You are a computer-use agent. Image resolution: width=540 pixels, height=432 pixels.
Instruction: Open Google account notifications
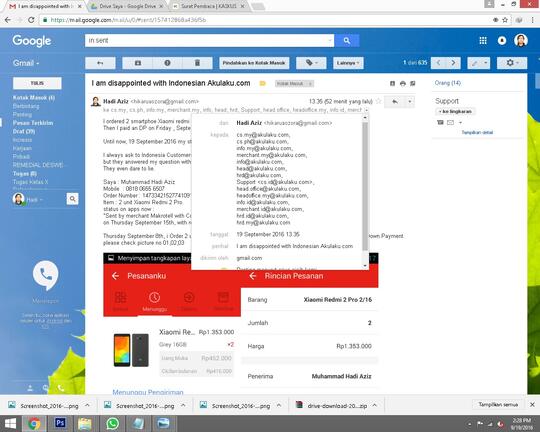coord(502,41)
